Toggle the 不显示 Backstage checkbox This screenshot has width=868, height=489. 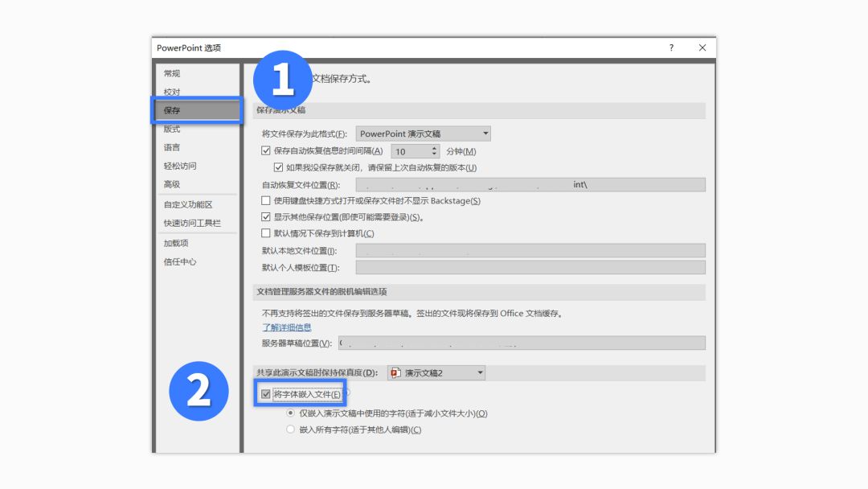(x=266, y=200)
